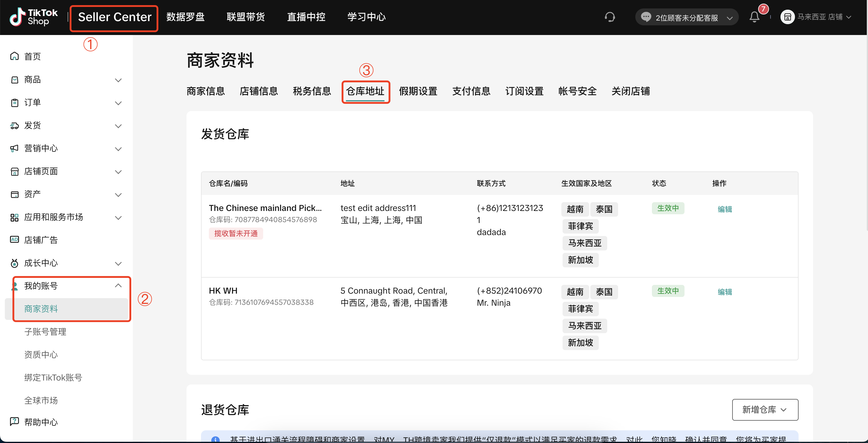
Task: Open the notifications bell
Action: pos(754,17)
